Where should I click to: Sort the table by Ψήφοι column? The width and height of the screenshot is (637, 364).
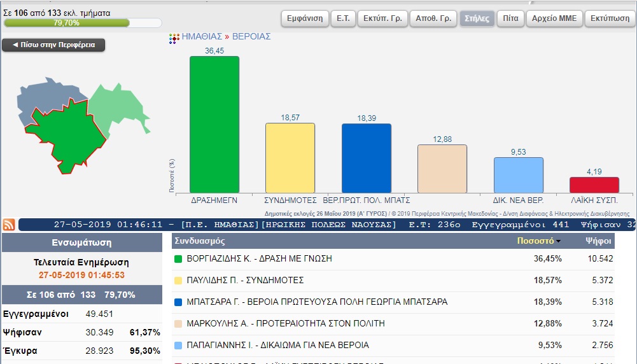click(598, 242)
